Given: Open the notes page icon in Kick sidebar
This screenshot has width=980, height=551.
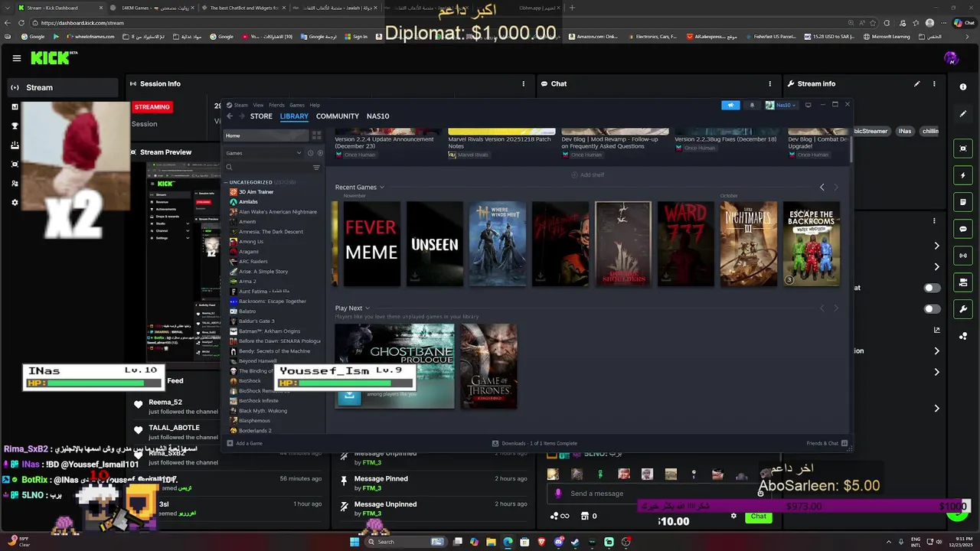Looking at the screenshot, I should click(963, 202).
